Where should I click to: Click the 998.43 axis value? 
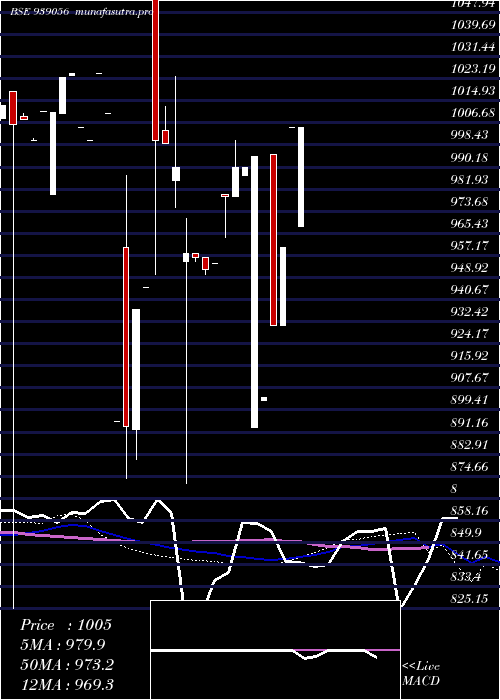[470, 135]
